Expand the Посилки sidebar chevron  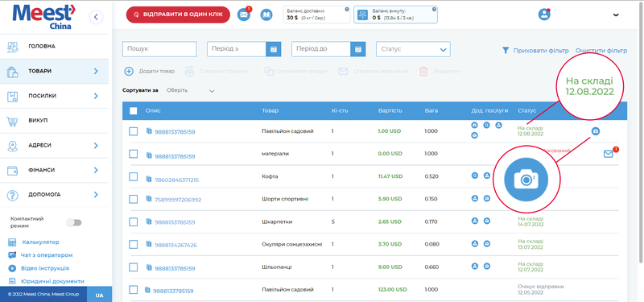coord(96,96)
